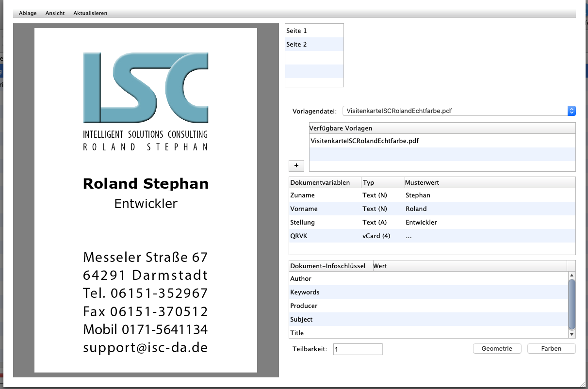Image resolution: width=588 pixels, height=389 pixels.
Task: Click the Teilbarkeit input field
Action: tap(358, 349)
